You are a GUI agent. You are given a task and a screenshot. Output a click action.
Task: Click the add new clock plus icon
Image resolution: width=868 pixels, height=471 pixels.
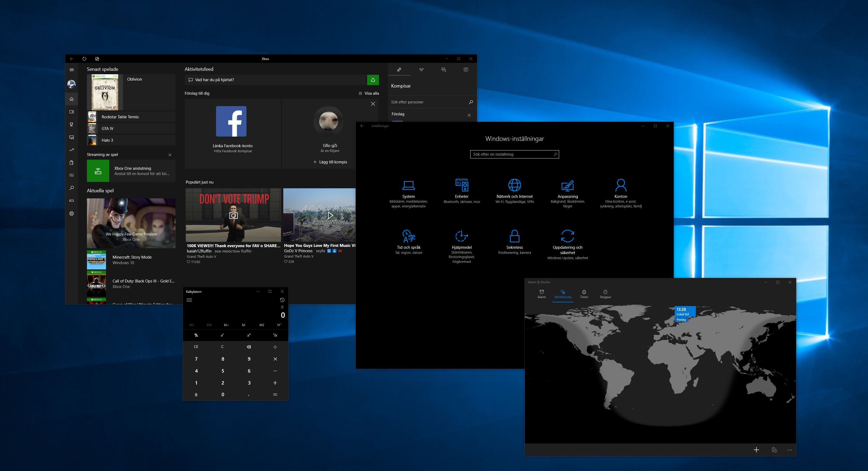(756, 450)
